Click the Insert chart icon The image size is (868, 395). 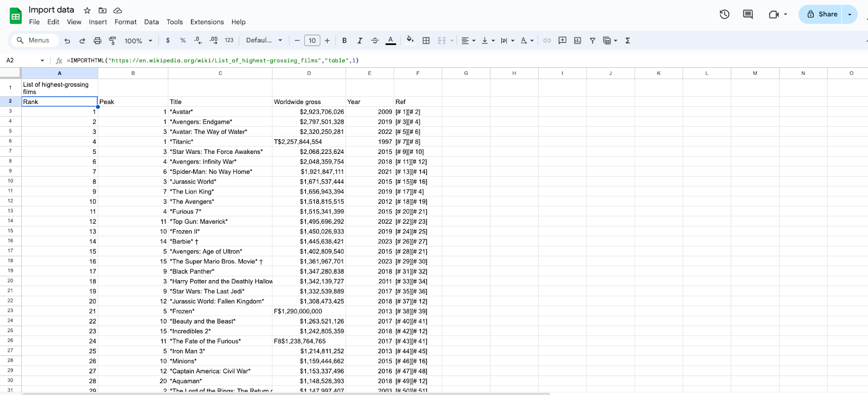578,41
